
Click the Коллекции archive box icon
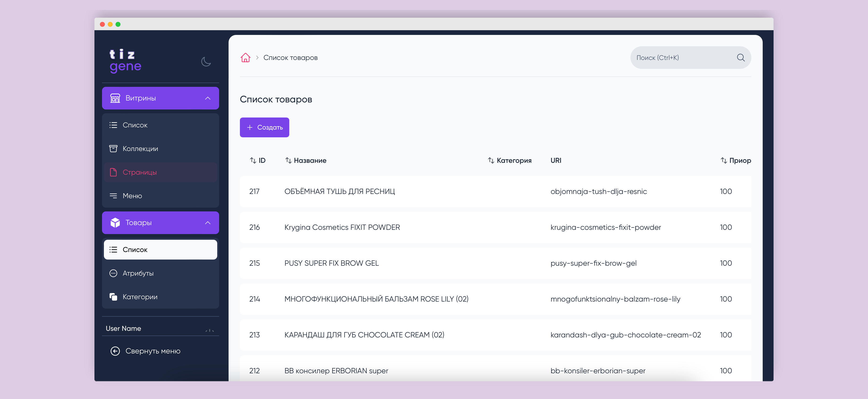(x=113, y=148)
